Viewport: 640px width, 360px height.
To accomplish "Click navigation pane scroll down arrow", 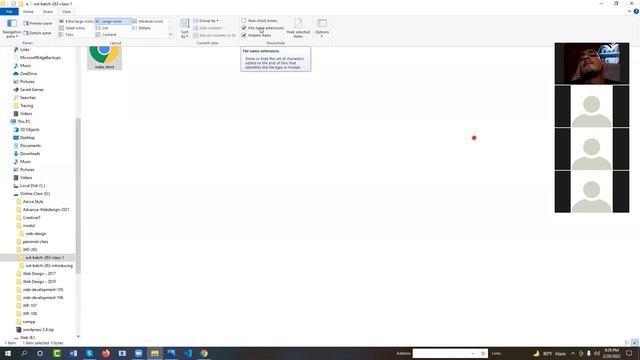I will click(x=78, y=337).
